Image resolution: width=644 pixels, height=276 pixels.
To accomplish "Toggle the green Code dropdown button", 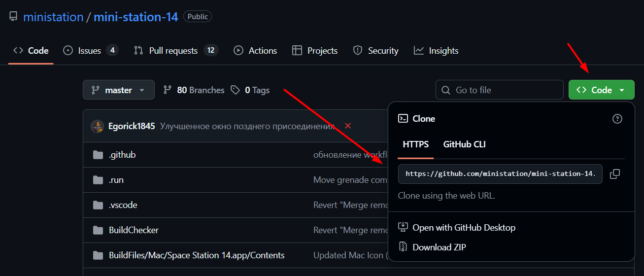I will point(601,90).
